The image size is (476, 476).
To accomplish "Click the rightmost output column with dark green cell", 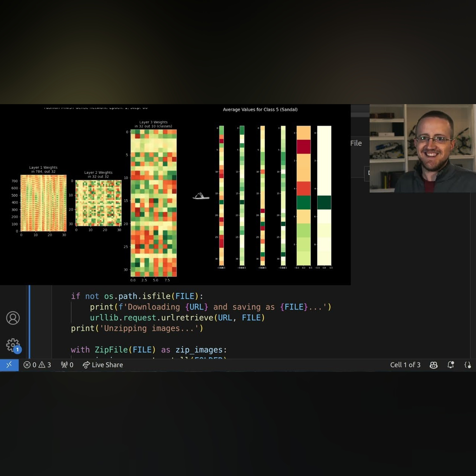I will click(324, 196).
